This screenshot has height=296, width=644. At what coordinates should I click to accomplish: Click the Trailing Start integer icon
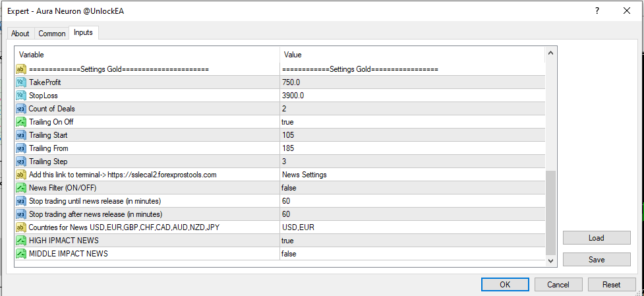pyautogui.click(x=20, y=135)
